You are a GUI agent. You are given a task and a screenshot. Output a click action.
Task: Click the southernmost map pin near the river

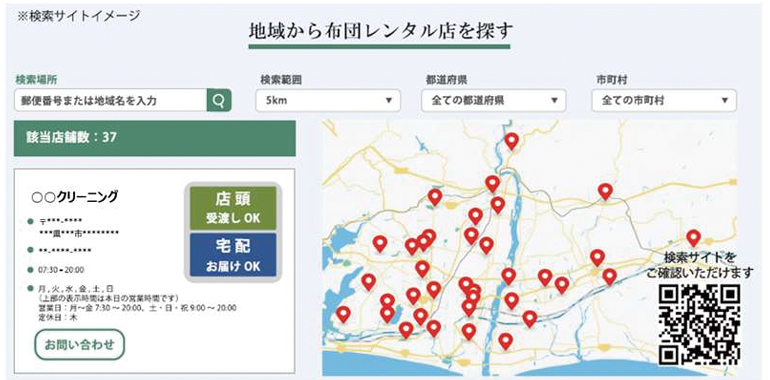(x=505, y=341)
